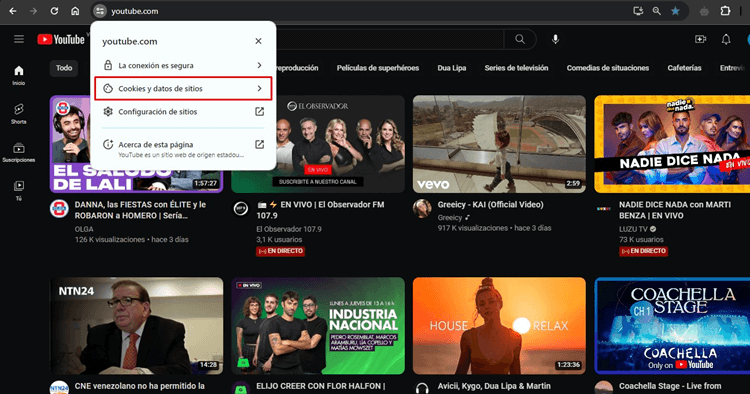The image size is (750, 394).
Task: Click the site information icon in address bar
Action: pyautogui.click(x=99, y=11)
